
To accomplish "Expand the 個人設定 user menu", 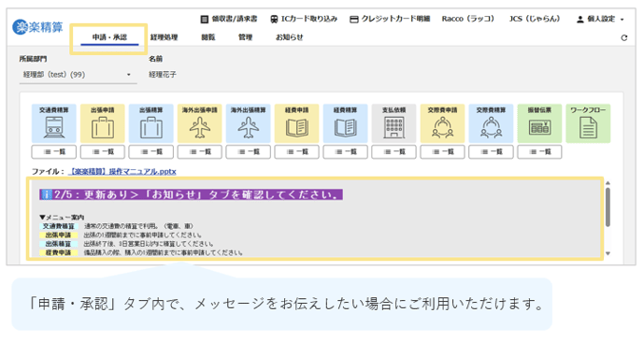I will (x=600, y=19).
